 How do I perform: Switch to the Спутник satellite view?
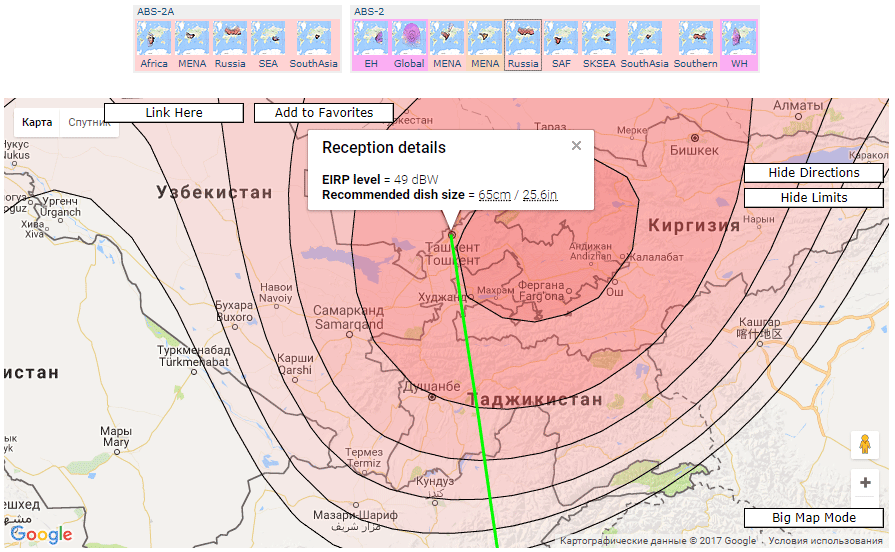88,123
